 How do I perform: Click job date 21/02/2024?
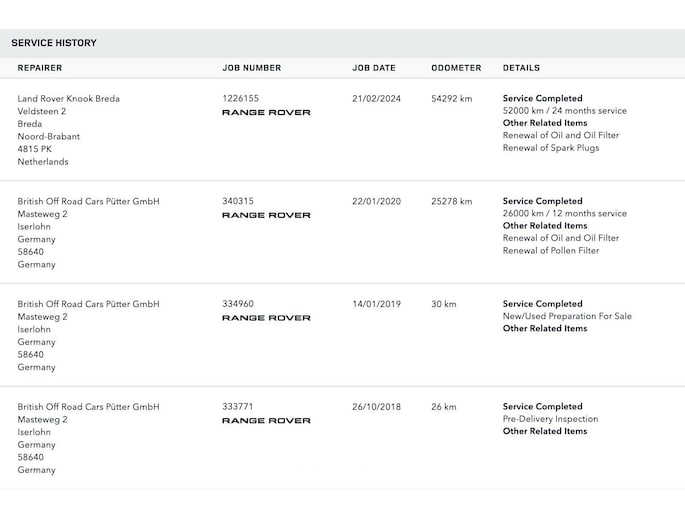click(377, 99)
